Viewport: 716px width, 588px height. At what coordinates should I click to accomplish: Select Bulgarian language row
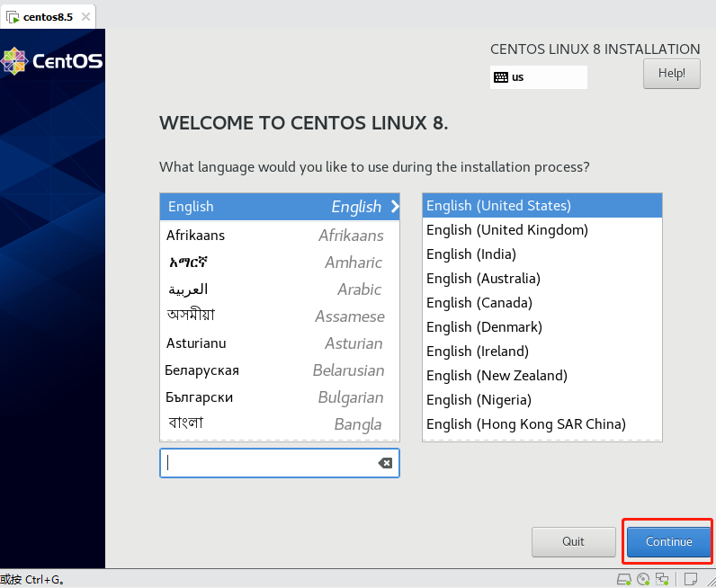[x=280, y=397]
